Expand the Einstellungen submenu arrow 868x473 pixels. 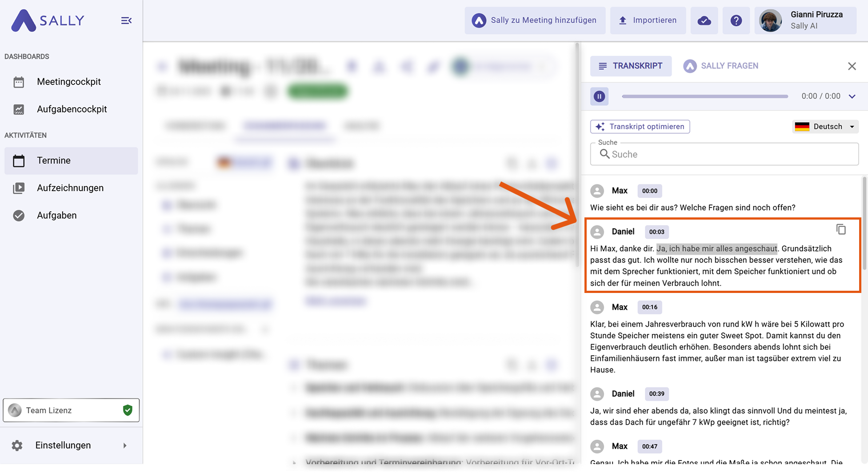pos(125,445)
